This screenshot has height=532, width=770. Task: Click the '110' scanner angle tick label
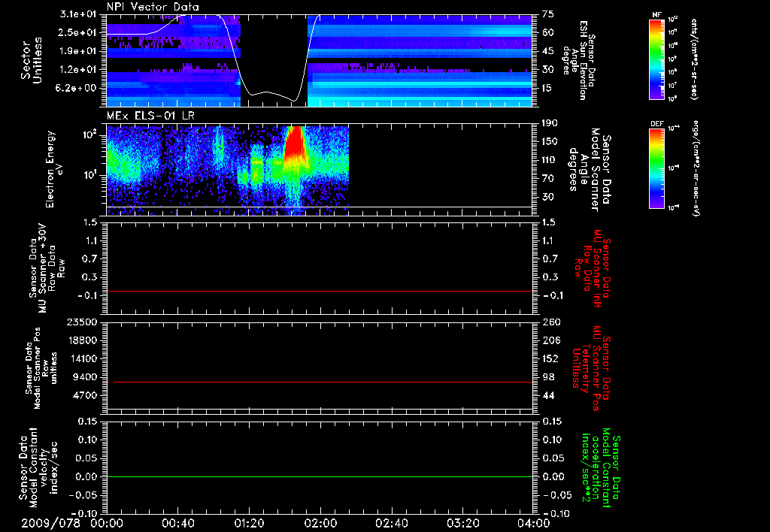tap(550, 160)
